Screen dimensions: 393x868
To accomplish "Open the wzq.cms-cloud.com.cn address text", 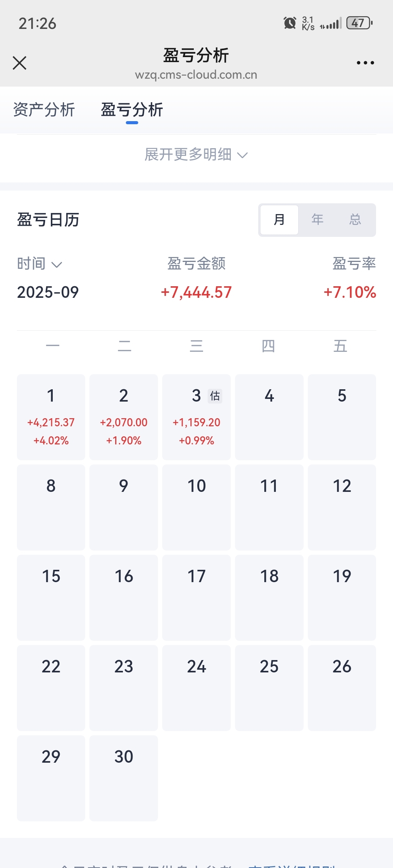I will pyautogui.click(x=196, y=75).
